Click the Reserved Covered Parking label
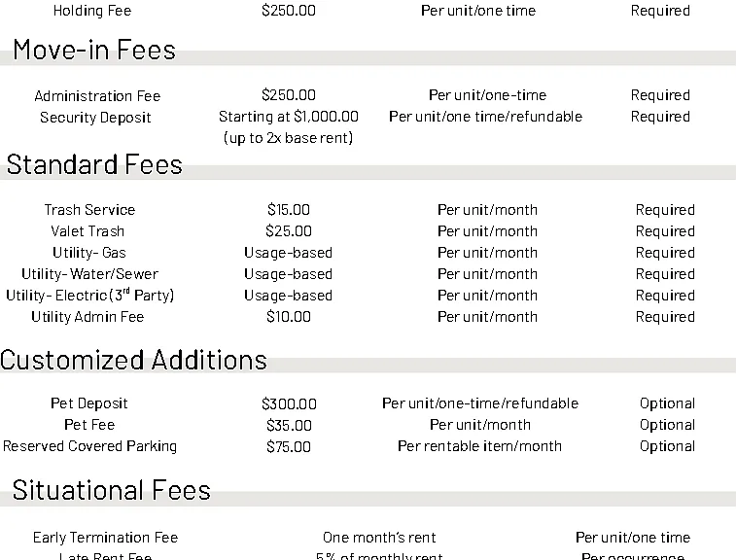 tap(90, 446)
